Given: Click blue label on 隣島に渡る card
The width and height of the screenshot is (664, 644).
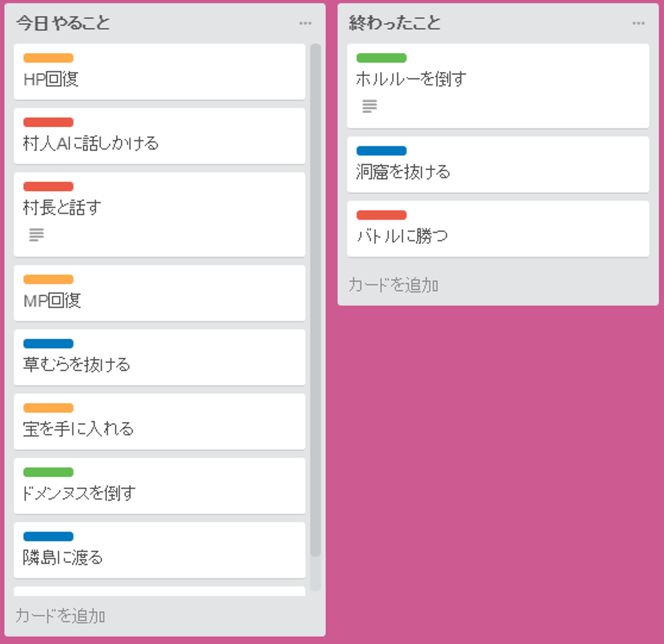Looking at the screenshot, I should pos(48,537).
